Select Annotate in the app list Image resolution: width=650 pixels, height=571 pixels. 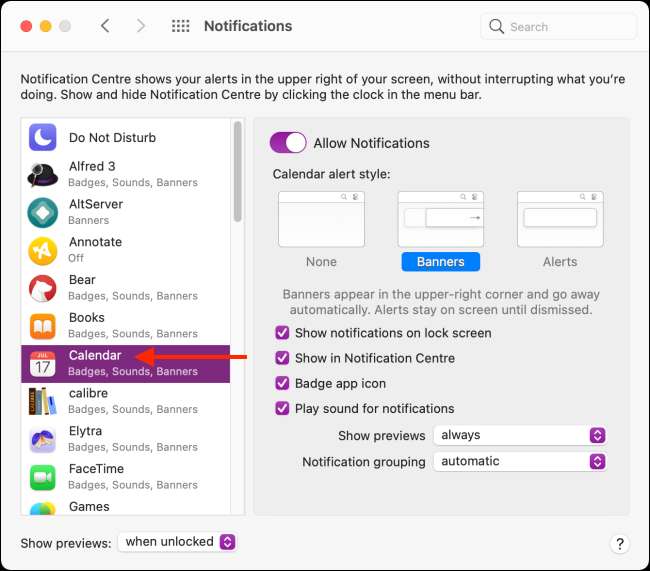[x=126, y=250]
